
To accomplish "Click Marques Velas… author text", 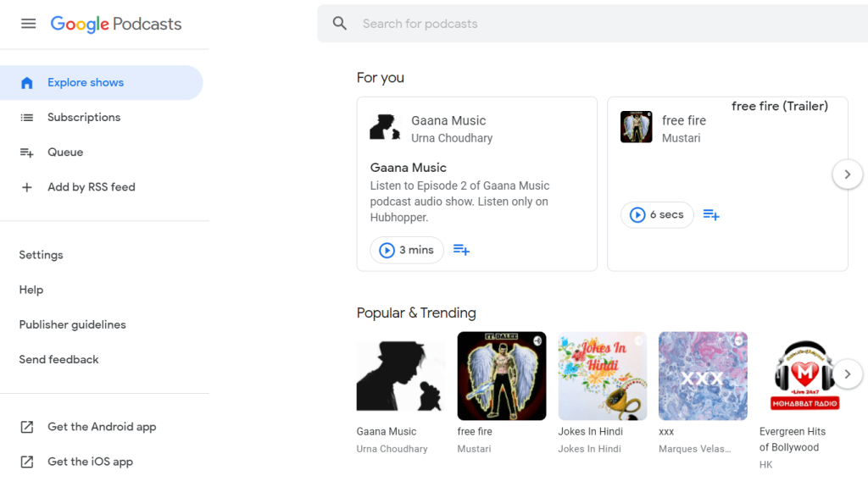I will [695, 449].
